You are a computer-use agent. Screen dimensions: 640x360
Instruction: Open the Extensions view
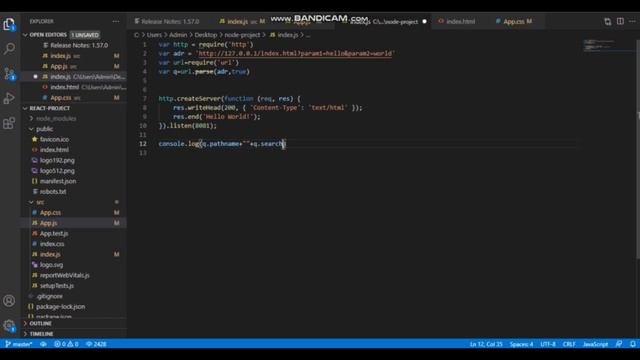coord(9,123)
